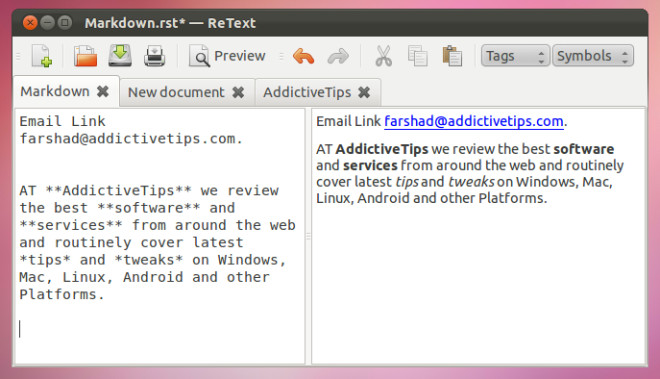Click the bold 'AddictiveTips' word in preview

pos(382,149)
